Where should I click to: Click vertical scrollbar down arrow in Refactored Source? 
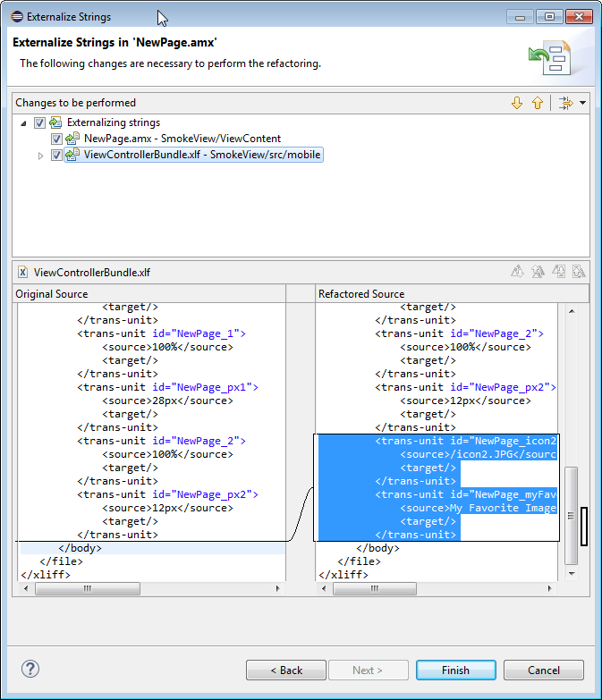[x=572, y=574]
